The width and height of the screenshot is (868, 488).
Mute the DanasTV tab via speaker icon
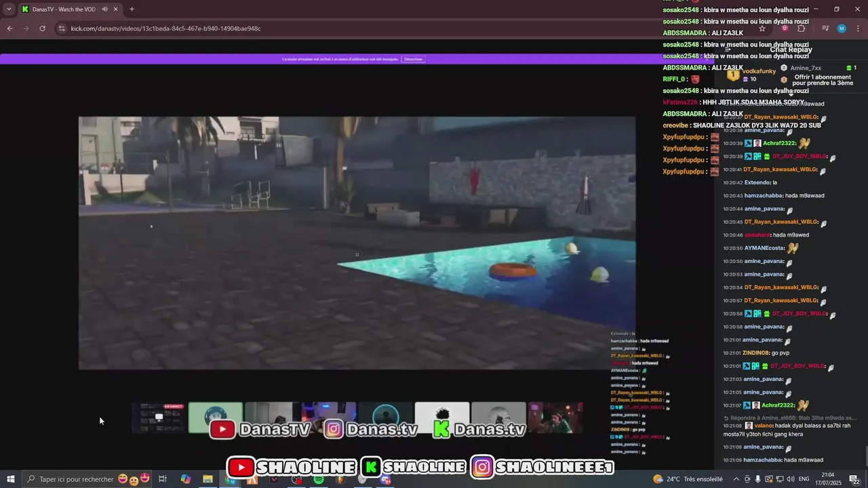tap(104, 9)
